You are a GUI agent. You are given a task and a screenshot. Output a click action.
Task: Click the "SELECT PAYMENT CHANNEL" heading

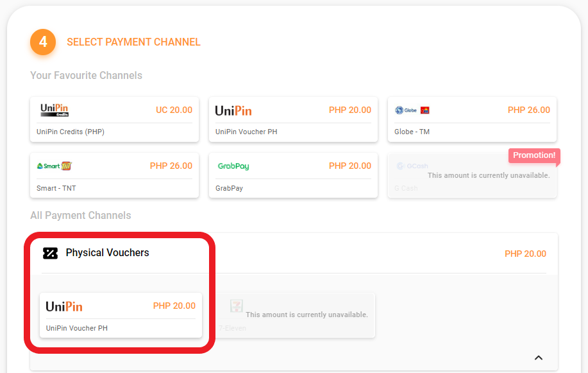pos(133,42)
